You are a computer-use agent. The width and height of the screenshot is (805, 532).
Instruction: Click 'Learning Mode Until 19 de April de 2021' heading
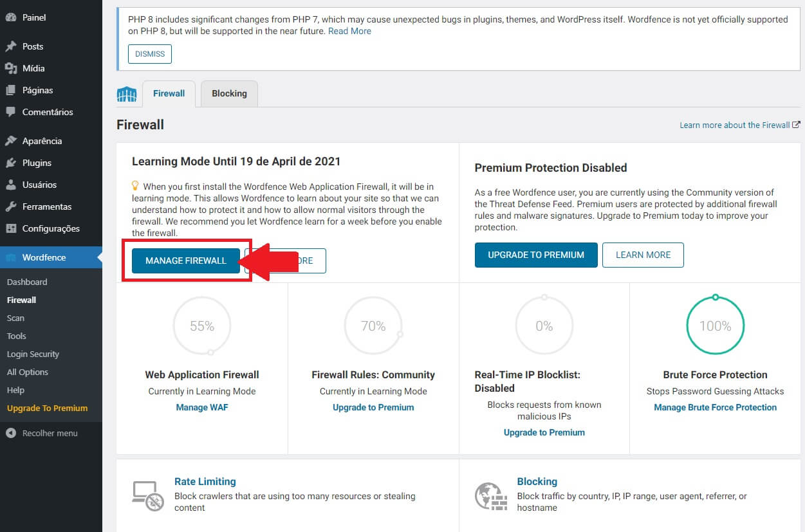coord(236,161)
